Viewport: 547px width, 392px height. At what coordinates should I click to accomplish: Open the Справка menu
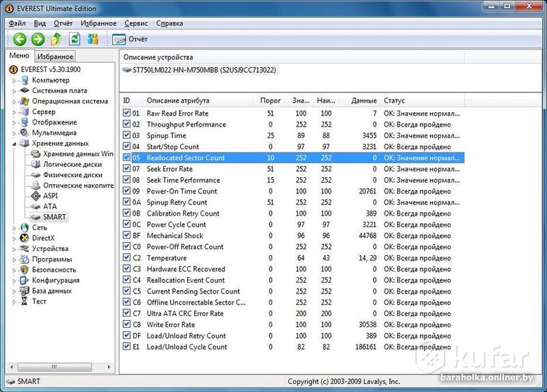pos(170,23)
